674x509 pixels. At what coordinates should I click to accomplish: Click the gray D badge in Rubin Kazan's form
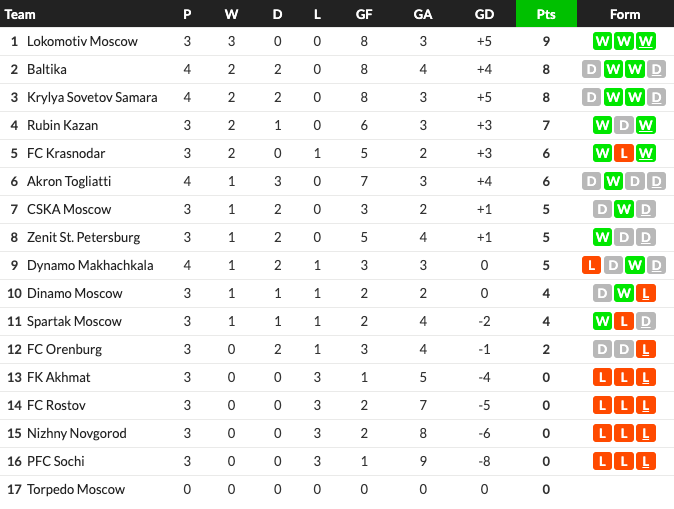click(624, 125)
